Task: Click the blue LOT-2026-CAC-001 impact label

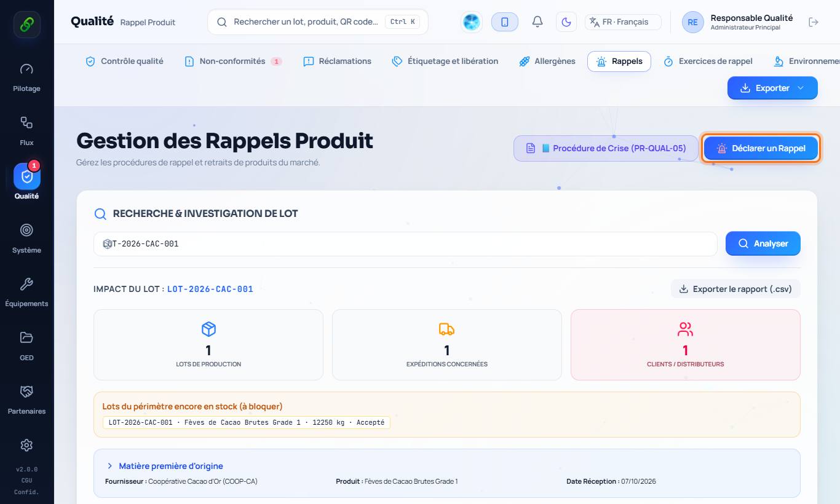Action: [210, 289]
